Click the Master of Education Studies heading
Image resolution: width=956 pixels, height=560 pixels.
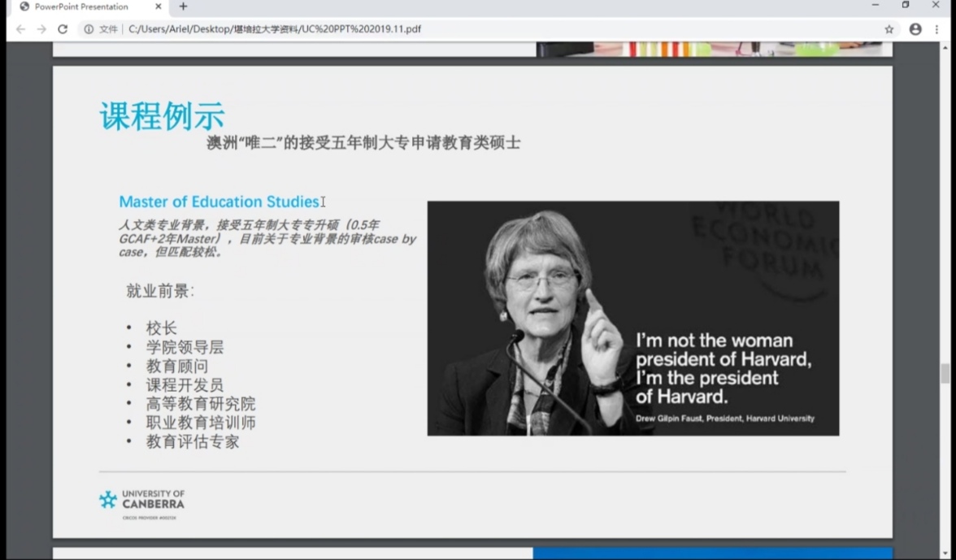pos(219,202)
